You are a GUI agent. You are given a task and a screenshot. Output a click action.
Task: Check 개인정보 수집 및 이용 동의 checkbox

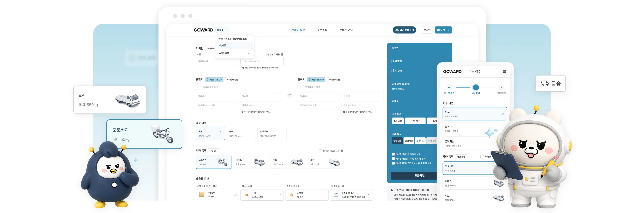tap(393, 159)
